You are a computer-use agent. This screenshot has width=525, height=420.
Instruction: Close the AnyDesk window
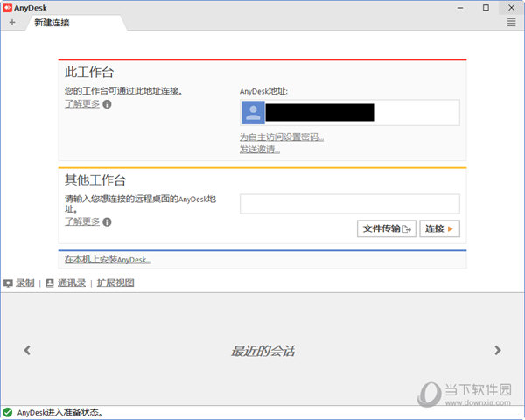coord(511,8)
